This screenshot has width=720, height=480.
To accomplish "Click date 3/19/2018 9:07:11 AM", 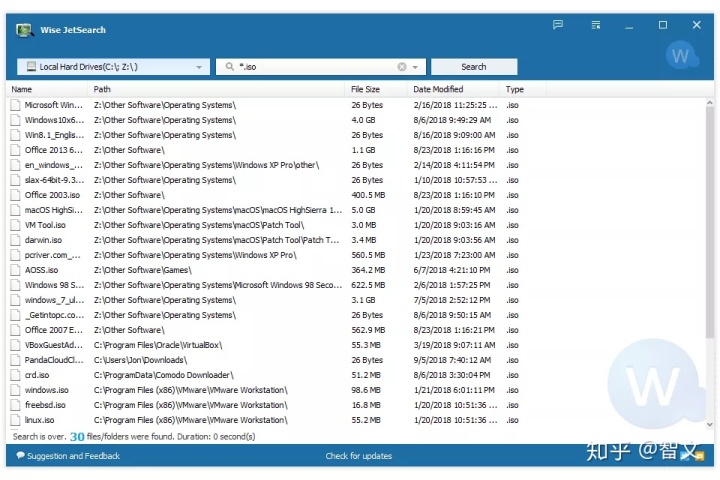I will pyautogui.click(x=455, y=345).
